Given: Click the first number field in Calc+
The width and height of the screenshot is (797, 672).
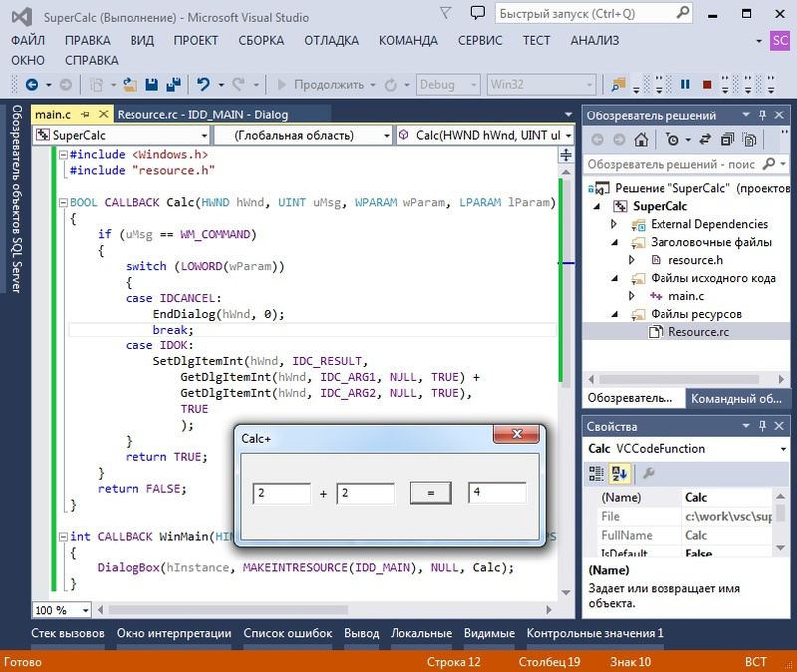Looking at the screenshot, I should pos(282,493).
